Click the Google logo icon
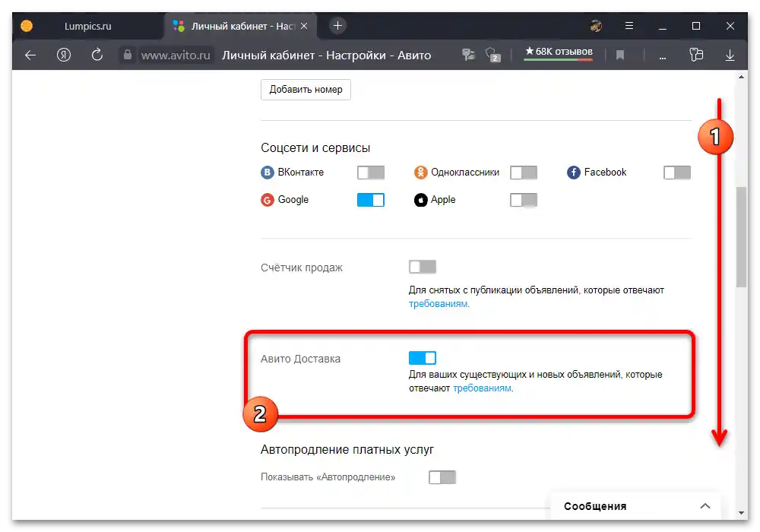Screen dimensions: 760x532 (267, 200)
